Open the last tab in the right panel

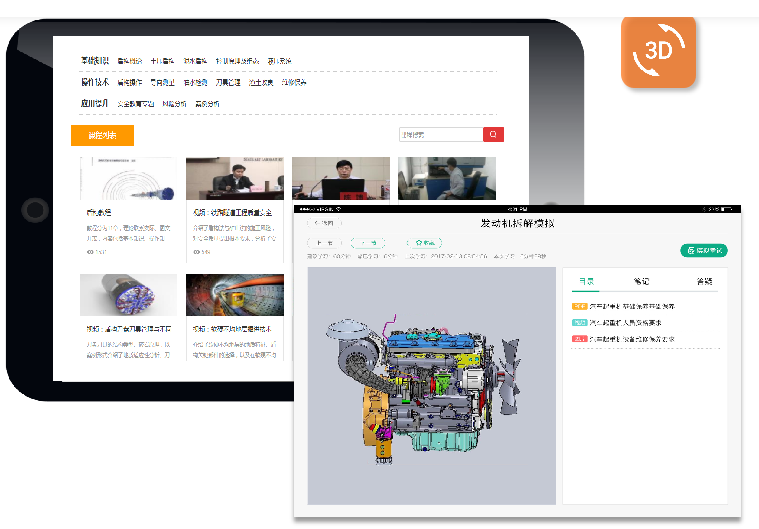(704, 281)
